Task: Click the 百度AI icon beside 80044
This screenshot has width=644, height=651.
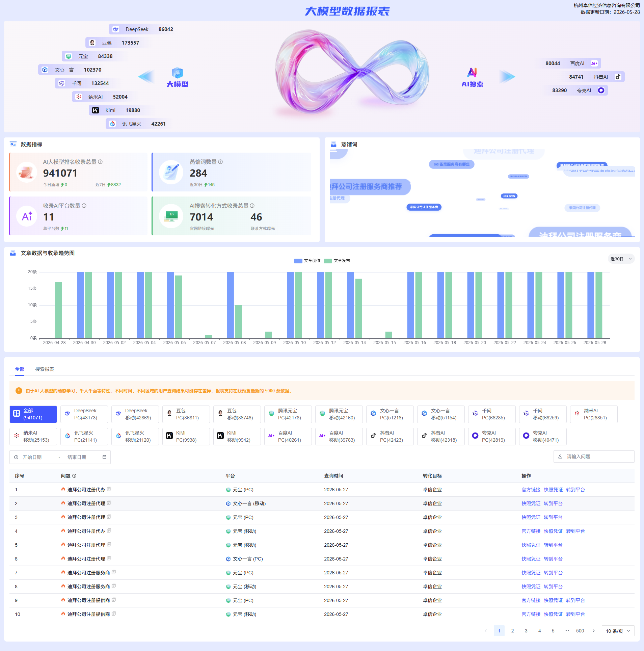Action: click(594, 63)
